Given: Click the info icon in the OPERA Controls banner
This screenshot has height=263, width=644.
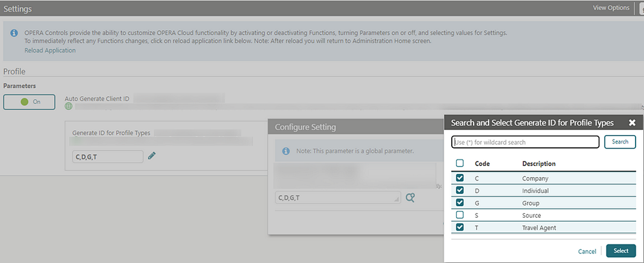Looking at the screenshot, I should tap(14, 32).
